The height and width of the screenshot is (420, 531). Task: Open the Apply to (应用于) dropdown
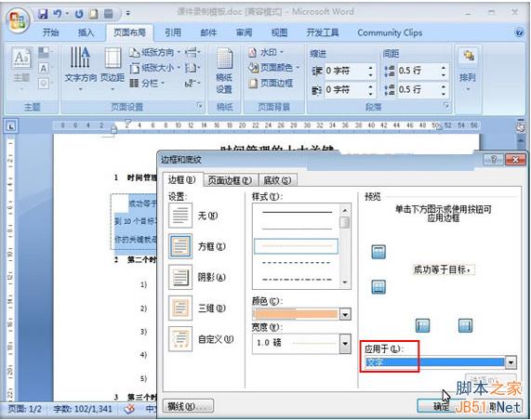coord(511,362)
